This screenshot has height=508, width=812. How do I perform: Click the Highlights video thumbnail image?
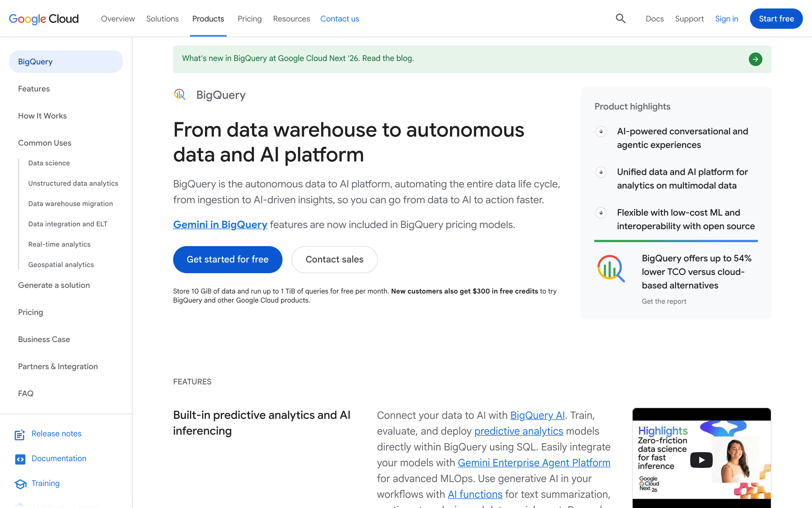tap(701, 458)
